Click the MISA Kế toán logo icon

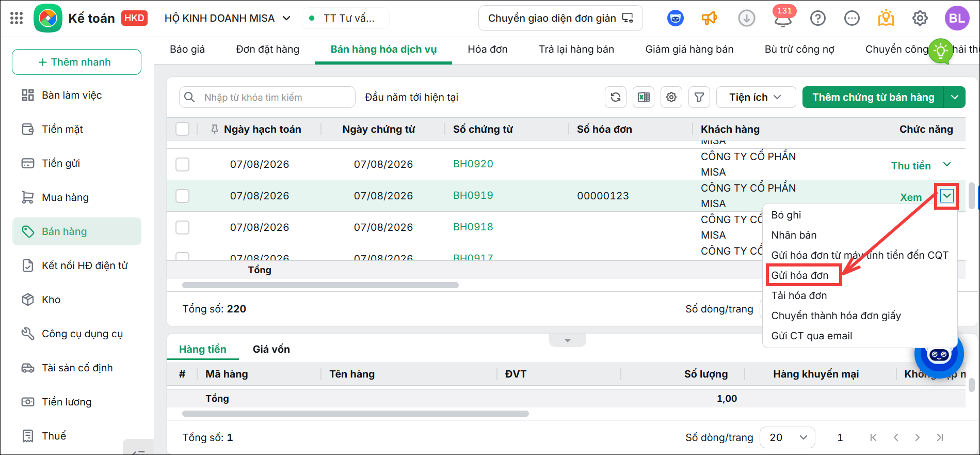click(48, 19)
